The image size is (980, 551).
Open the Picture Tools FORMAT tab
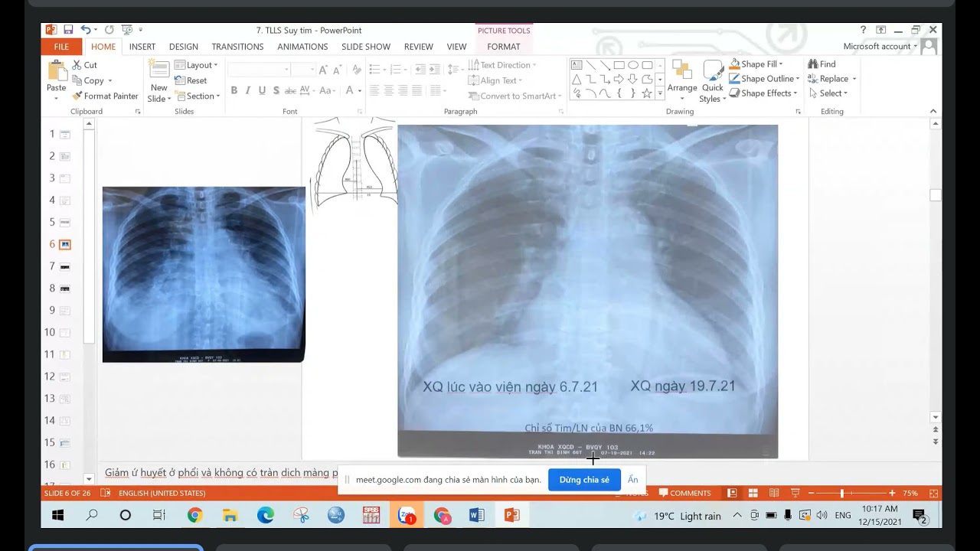tap(504, 47)
